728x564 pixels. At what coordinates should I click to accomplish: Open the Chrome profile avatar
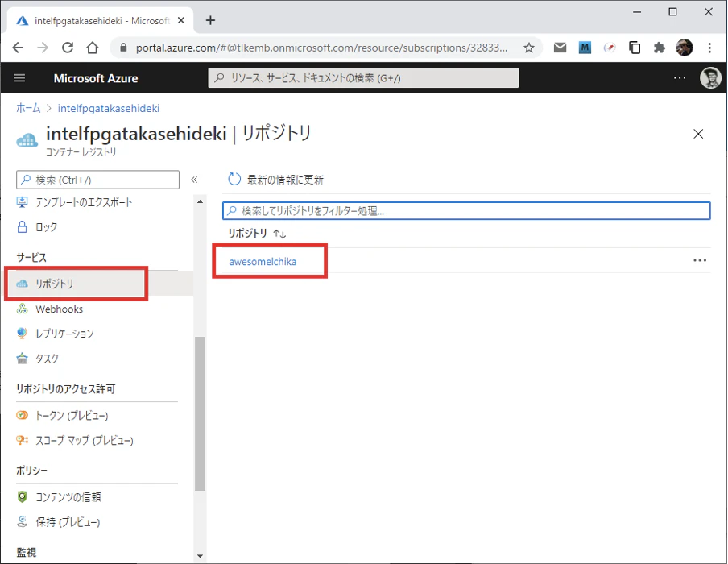pos(685,48)
